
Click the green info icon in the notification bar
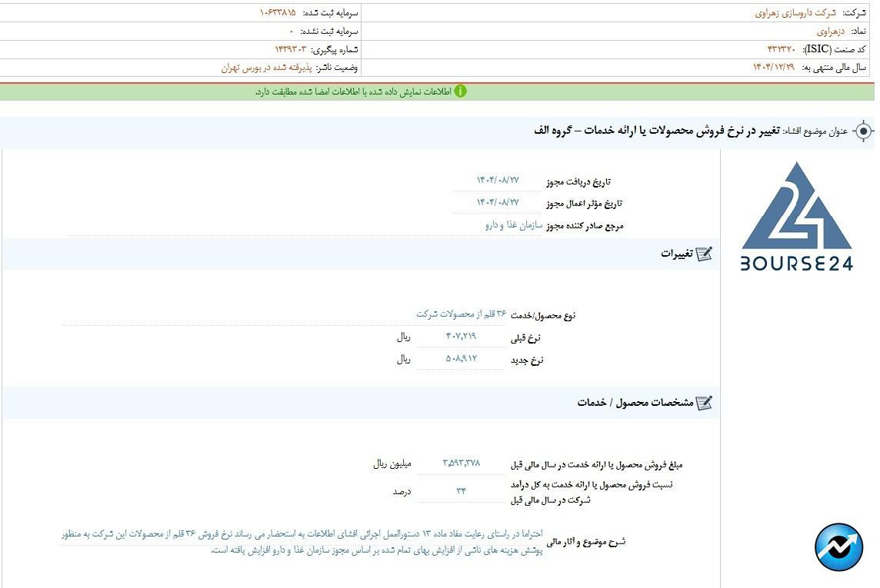460,91
